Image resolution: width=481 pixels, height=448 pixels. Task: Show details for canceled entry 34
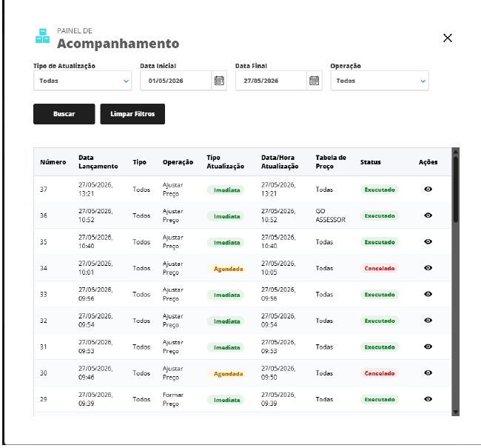(428, 268)
